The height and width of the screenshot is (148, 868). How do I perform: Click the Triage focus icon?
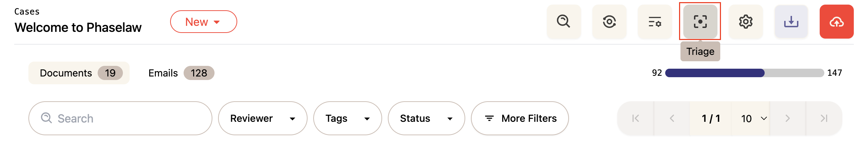(700, 22)
